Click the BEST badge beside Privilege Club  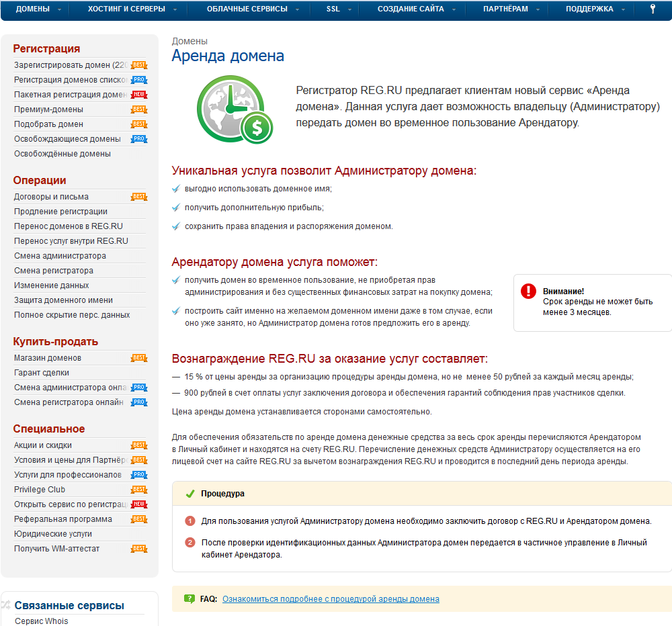tap(139, 490)
